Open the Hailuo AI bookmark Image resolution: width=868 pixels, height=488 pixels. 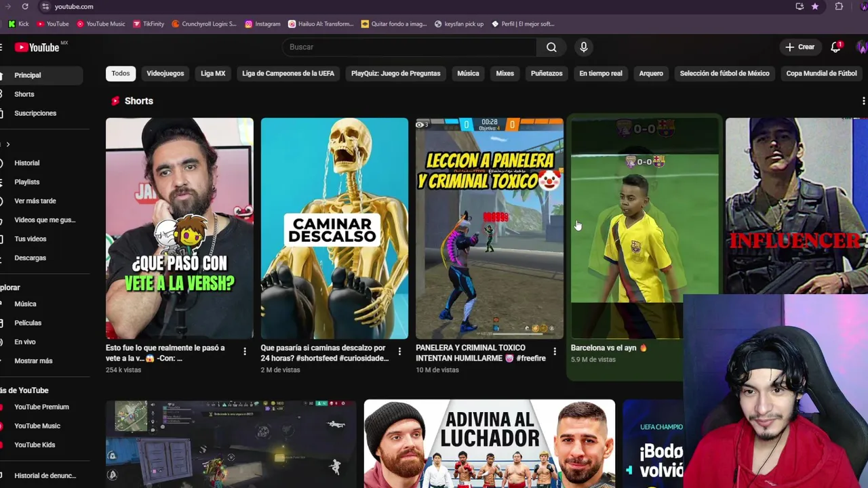(x=321, y=24)
